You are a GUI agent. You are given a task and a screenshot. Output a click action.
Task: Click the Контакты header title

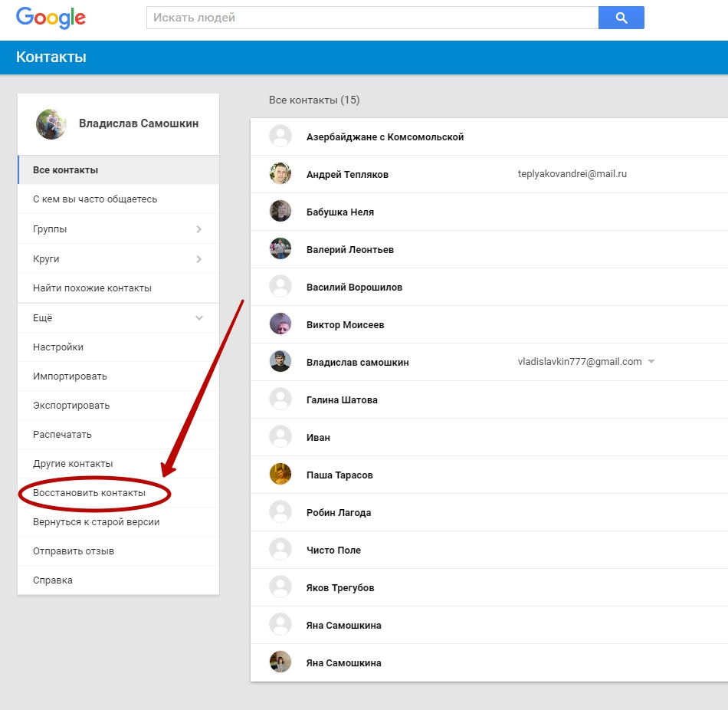tap(51, 58)
